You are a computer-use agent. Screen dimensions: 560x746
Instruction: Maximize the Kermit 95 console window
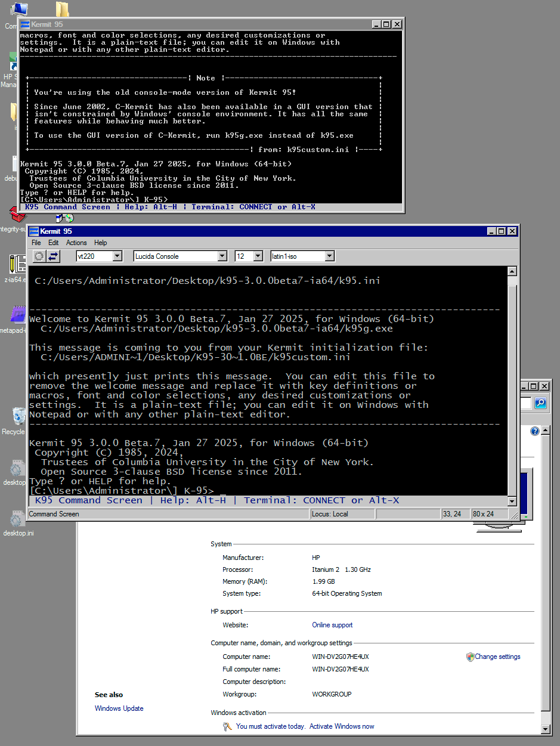[386, 24]
